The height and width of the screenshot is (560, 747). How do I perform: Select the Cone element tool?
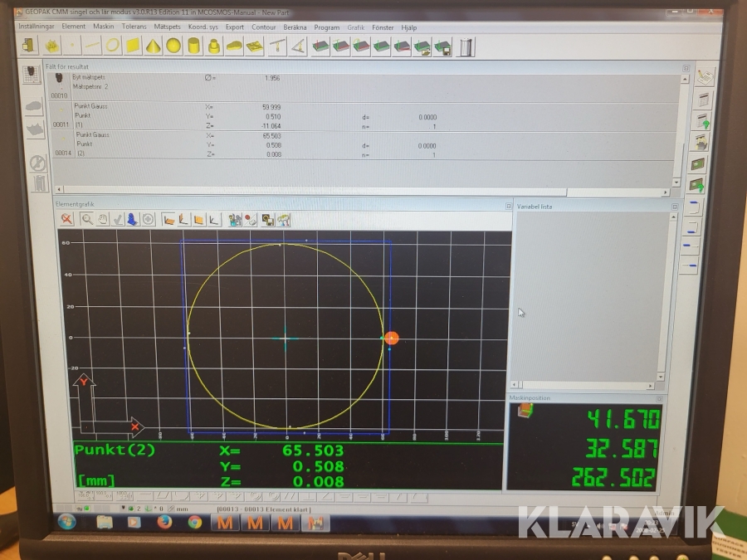(x=153, y=46)
